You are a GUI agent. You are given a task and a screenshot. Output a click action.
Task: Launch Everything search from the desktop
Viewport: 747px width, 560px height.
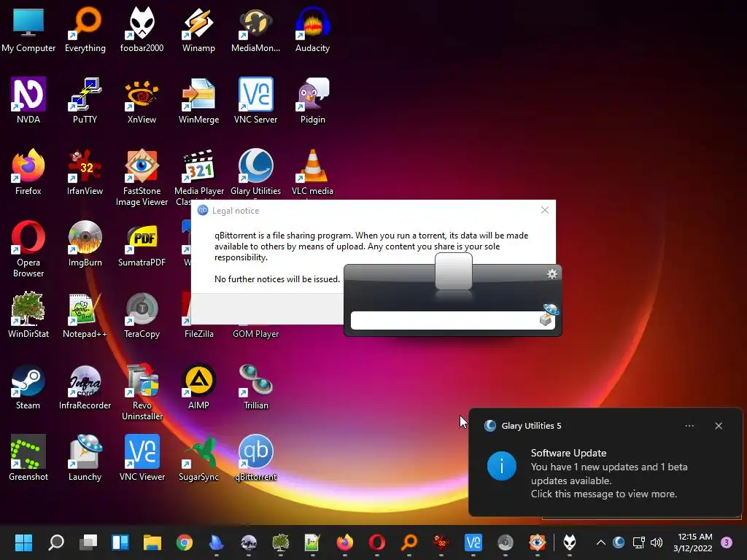(x=85, y=28)
